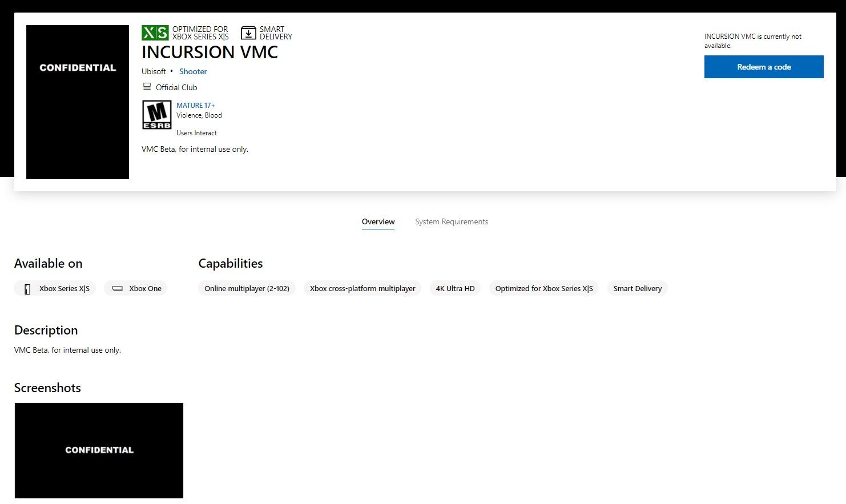Screen dimensions: 846x504
Task: Open the CONFIDENTIAL screenshot thumbnail
Action: coord(99,450)
